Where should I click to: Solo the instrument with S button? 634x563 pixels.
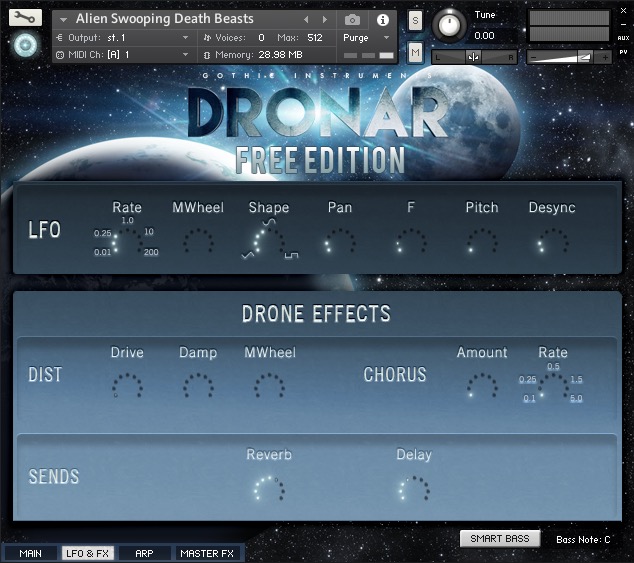415,20
